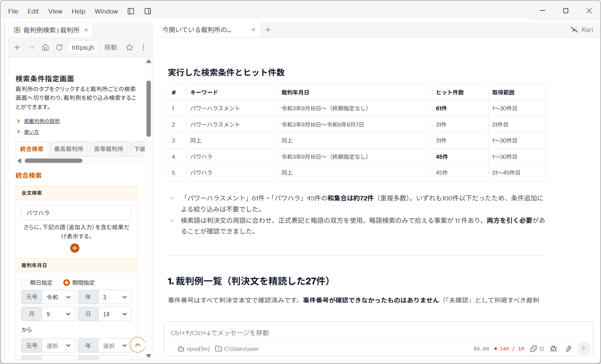The width and height of the screenshot is (601, 364).
Task: Go back in embedded browser
Action: (x=18, y=47)
